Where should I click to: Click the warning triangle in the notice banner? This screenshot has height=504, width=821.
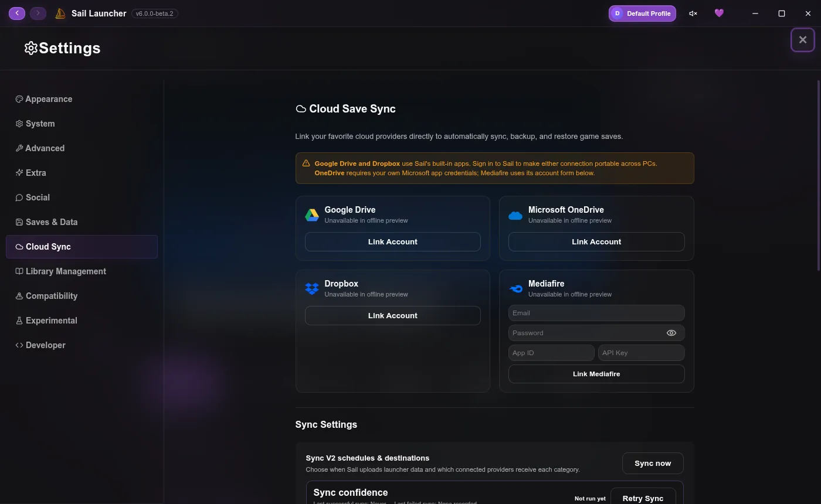306,164
